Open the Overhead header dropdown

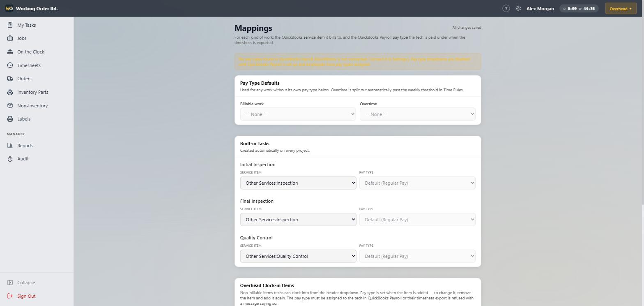621,9
